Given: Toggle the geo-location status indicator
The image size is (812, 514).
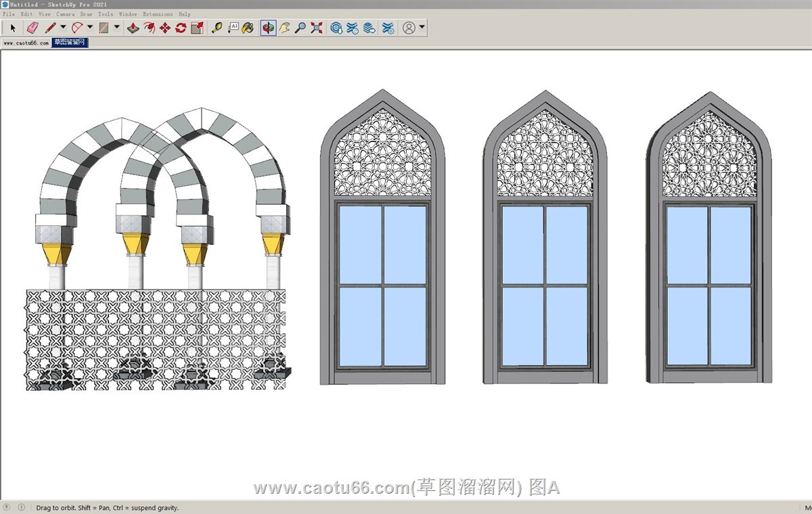Looking at the screenshot, I should (x=7, y=507).
